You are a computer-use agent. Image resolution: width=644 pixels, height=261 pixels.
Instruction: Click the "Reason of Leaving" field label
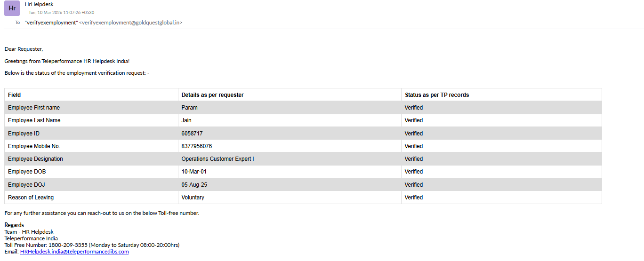pyautogui.click(x=31, y=198)
